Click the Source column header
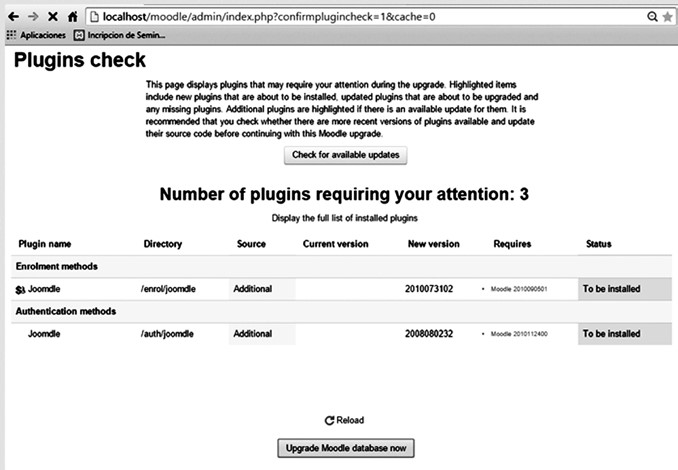Screen dimensions: 678x470 (251, 244)
